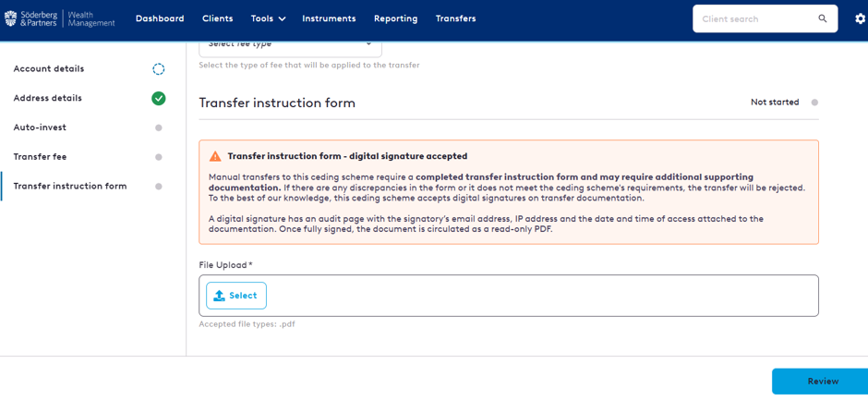The image size is (868, 400).
Task: Click the Select file upload button
Action: [x=236, y=296]
